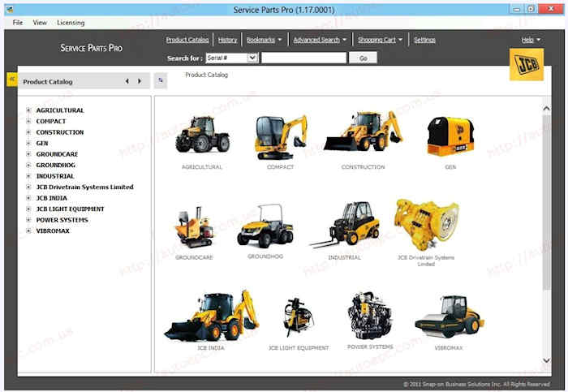Click the GEN generator image
Image resolution: width=568 pixels, height=392 pixels.
450,136
